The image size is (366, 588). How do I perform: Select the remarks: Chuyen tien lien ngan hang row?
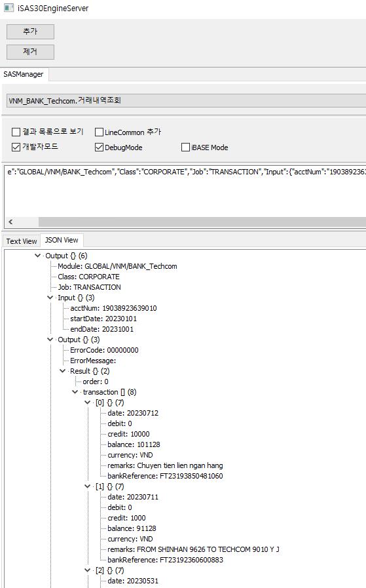[165, 466]
